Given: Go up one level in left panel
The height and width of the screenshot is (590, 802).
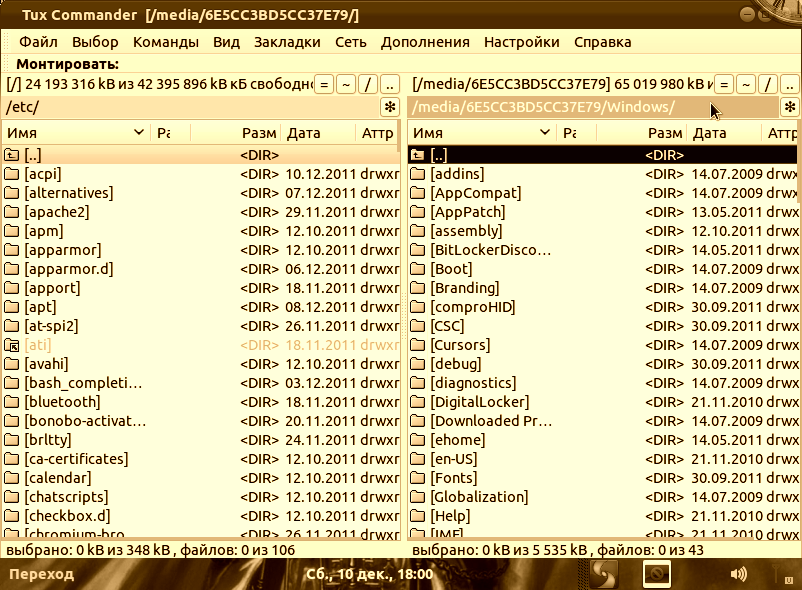Looking at the screenshot, I should 390,84.
